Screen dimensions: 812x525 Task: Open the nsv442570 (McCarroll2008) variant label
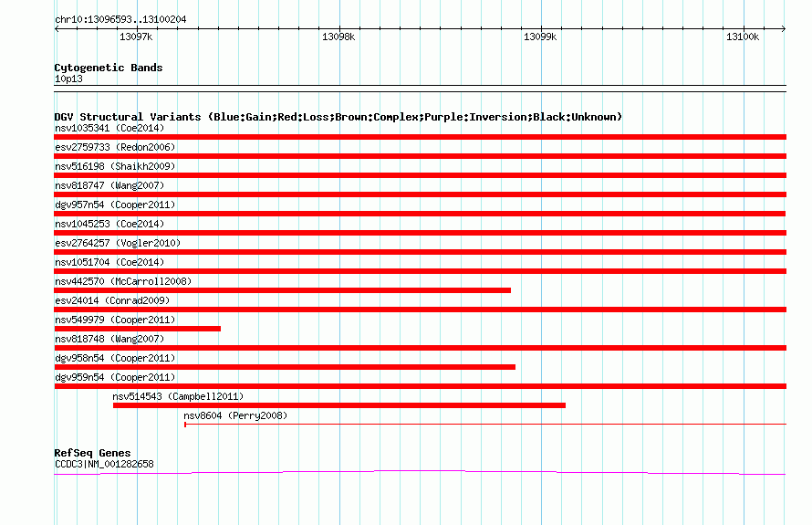(123, 281)
